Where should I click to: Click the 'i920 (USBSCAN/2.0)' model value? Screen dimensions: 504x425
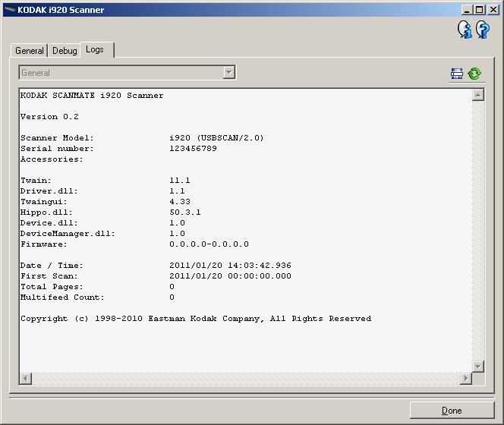216,138
